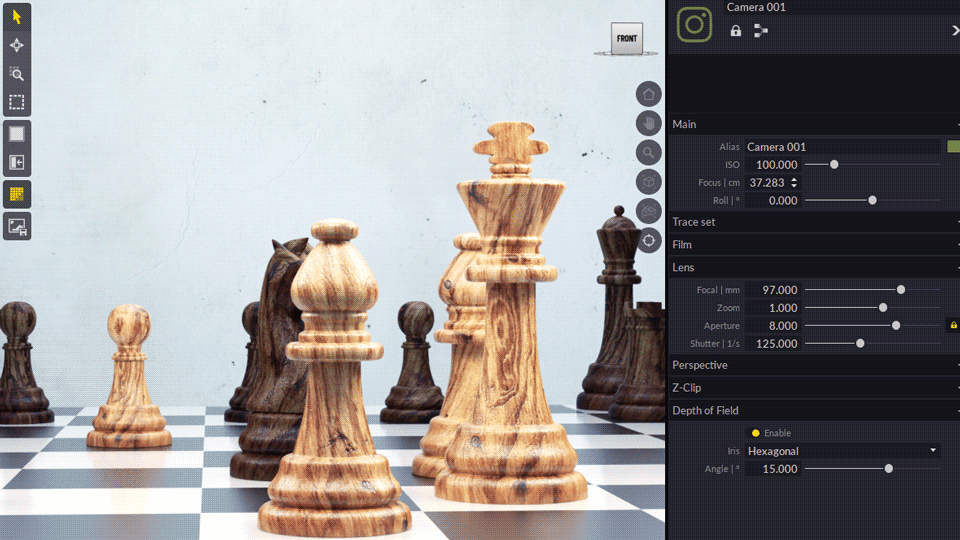Activate the move gizmo tool
Image resolution: width=960 pixels, height=540 pixels.
(17, 45)
